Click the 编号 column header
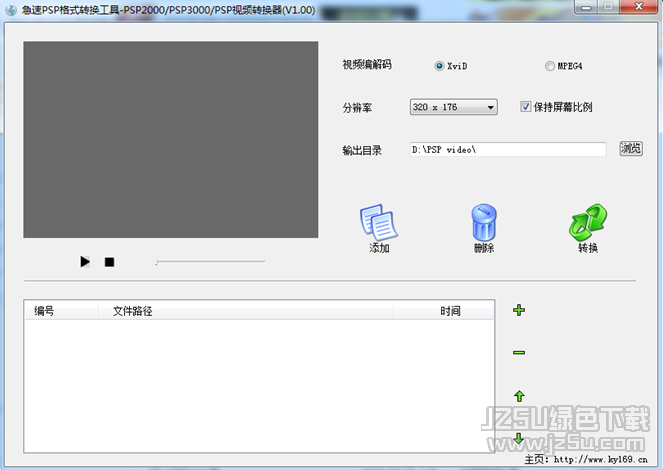This screenshot has width=663, height=470. click(x=61, y=311)
